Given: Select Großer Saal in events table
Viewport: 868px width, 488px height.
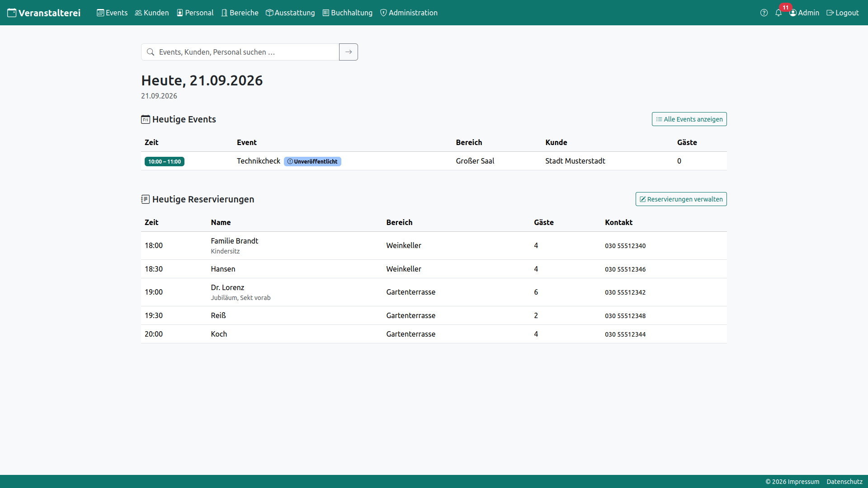Looking at the screenshot, I should [475, 161].
